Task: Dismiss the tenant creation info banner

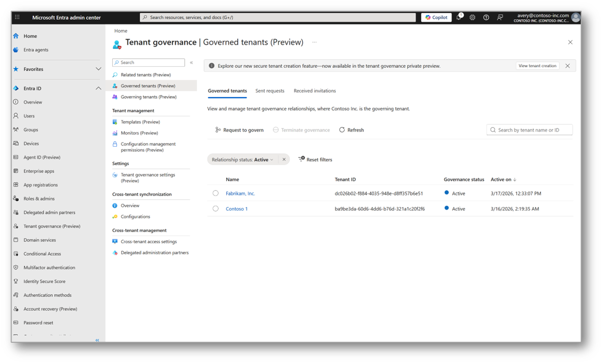Action: (x=568, y=66)
